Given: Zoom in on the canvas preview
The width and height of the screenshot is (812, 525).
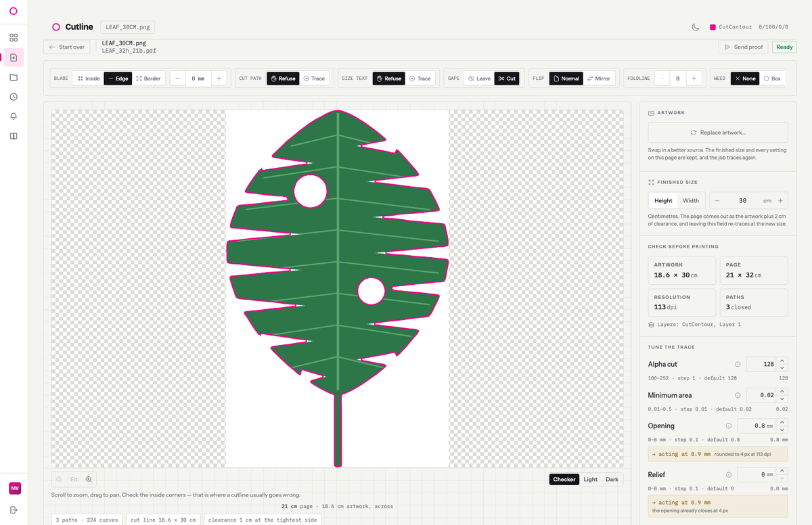Looking at the screenshot, I should click(89, 479).
